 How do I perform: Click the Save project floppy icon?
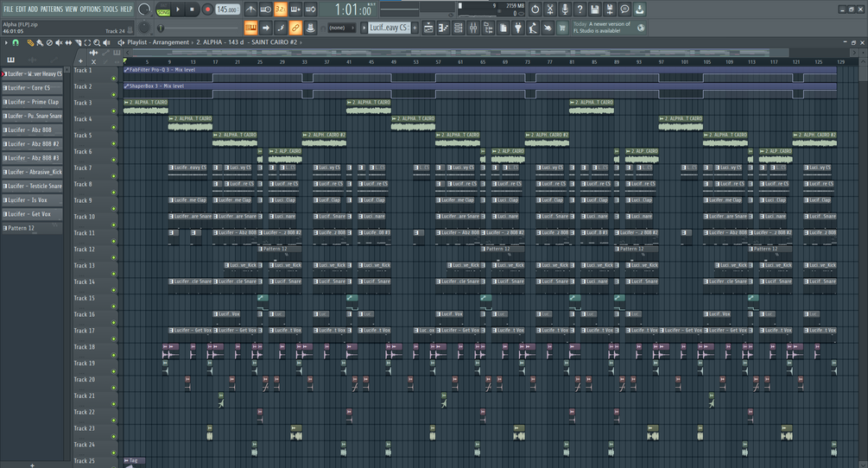[594, 9]
